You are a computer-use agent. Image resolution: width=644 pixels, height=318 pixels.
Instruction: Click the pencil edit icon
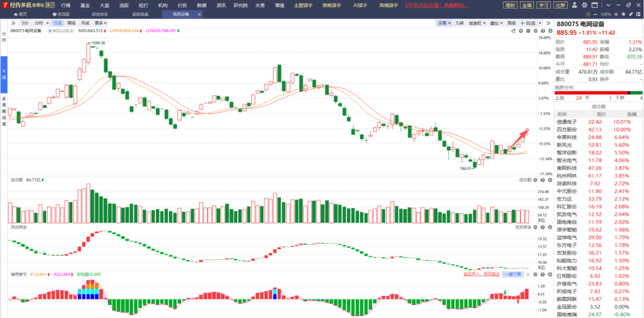(x=631, y=14)
